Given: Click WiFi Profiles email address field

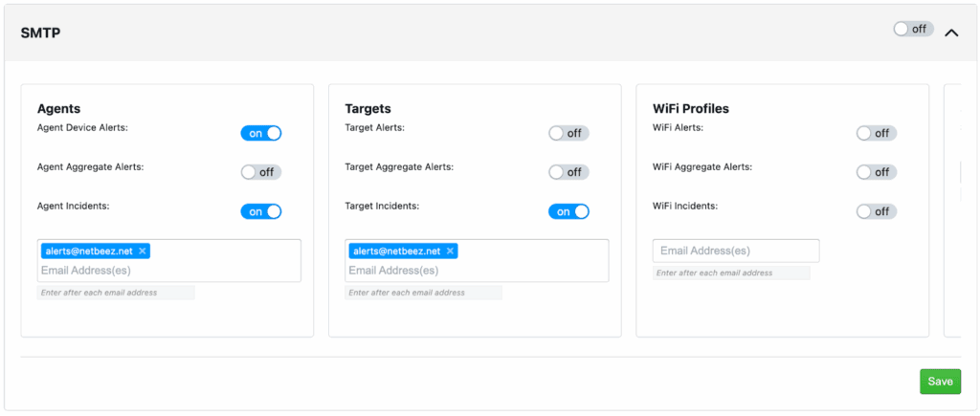Looking at the screenshot, I should pos(735,251).
